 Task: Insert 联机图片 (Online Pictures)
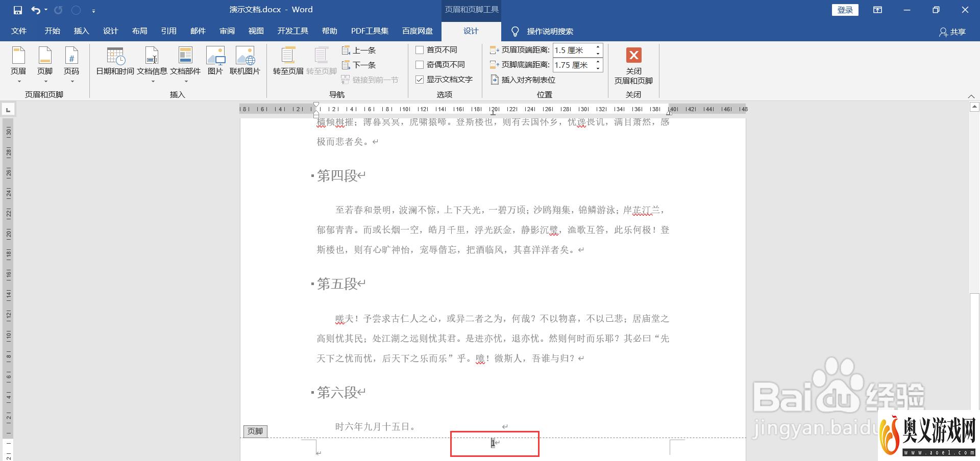point(245,61)
